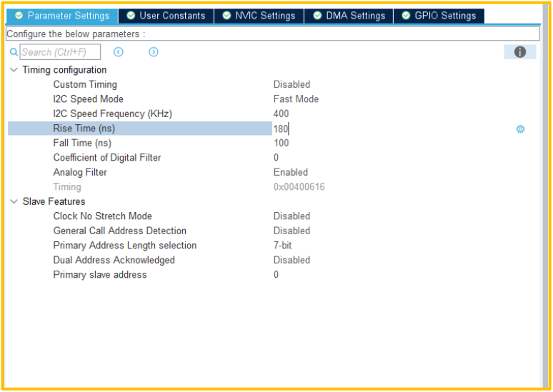Select Primary Address Length selection label
The width and height of the screenshot is (553, 392).
[125, 246]
